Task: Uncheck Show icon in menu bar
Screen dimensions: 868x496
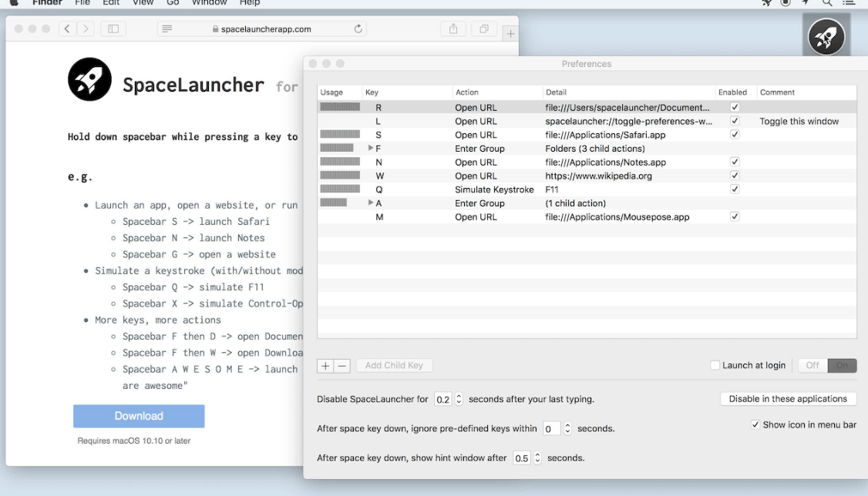Action: (x=755, y=424)
